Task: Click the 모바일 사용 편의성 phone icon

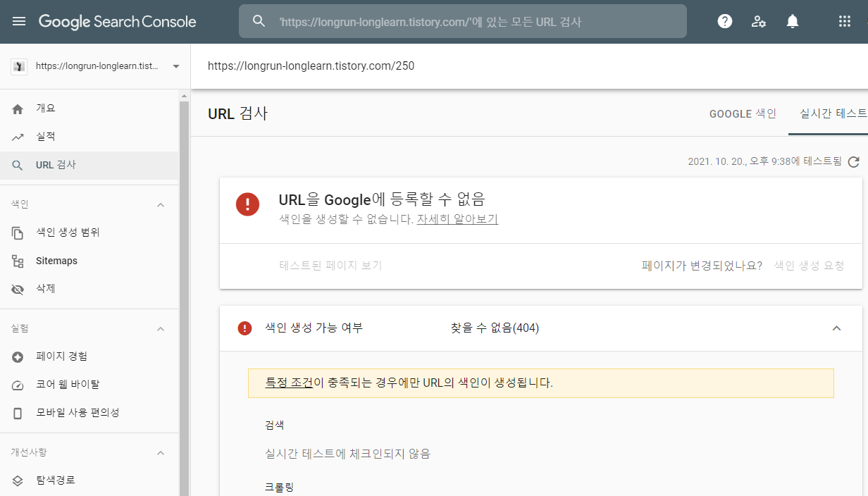Action: click(x=18, y=413)
